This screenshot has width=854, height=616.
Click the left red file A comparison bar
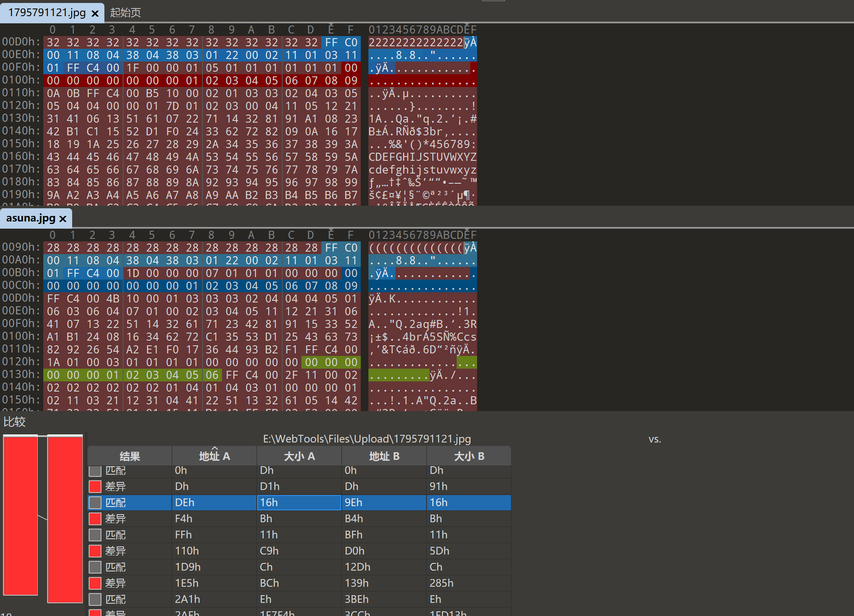20,515
